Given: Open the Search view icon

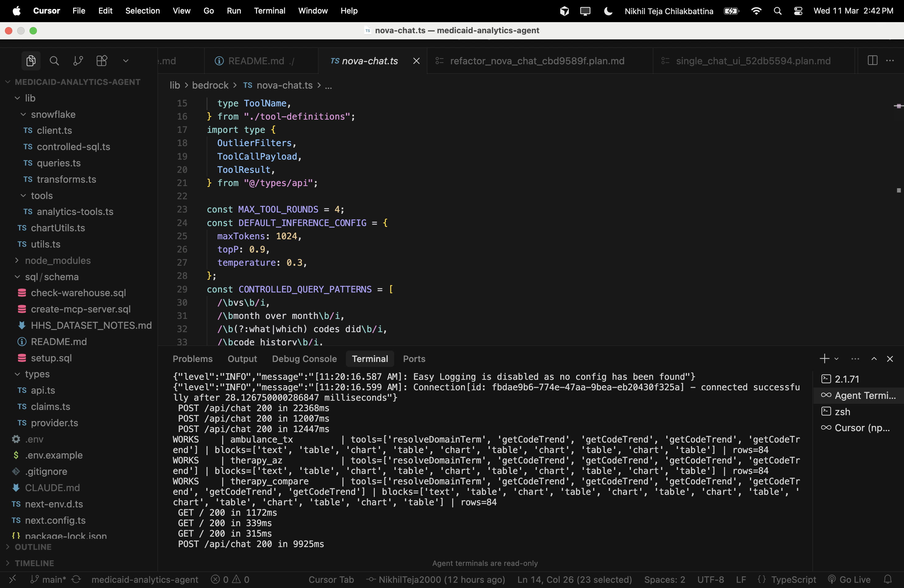Looking at the screenshot, I should tap(54, 61).
